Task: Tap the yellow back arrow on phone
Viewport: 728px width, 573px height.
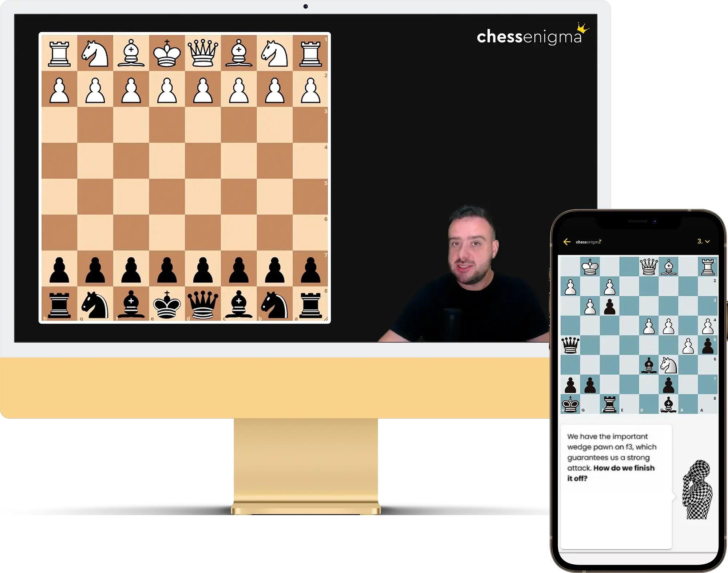Action: pos(567,242)
